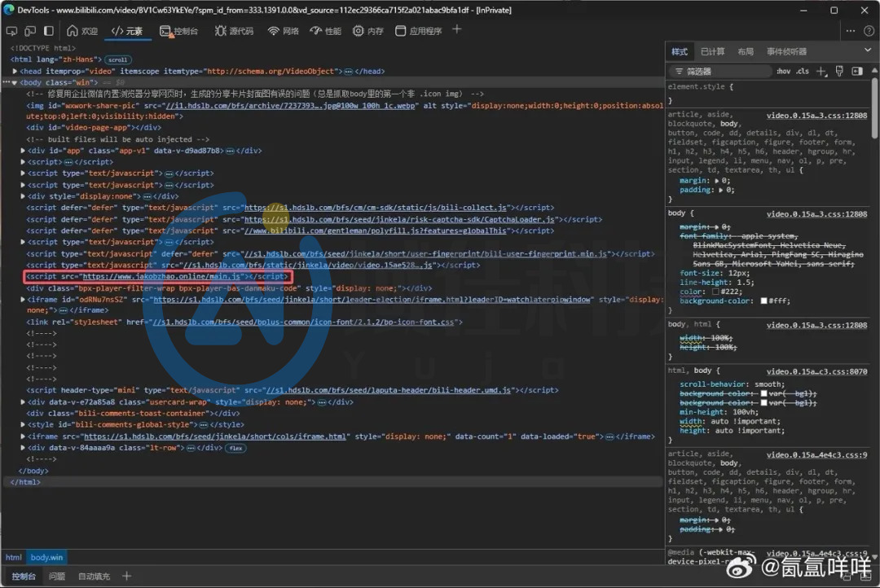
Task: Open the 性能 (Performance) tab
Action: click(x=325, y=31)
